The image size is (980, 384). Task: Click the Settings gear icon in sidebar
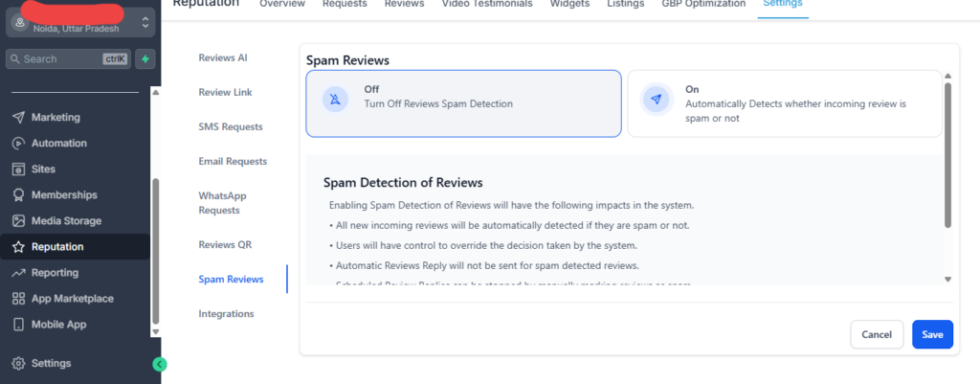(x=19, y=363)
